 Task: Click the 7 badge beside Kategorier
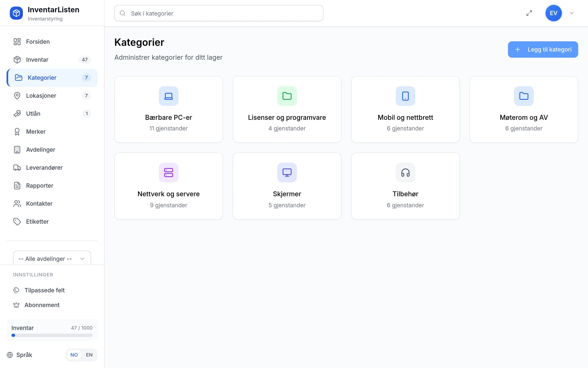coord(86,78)
